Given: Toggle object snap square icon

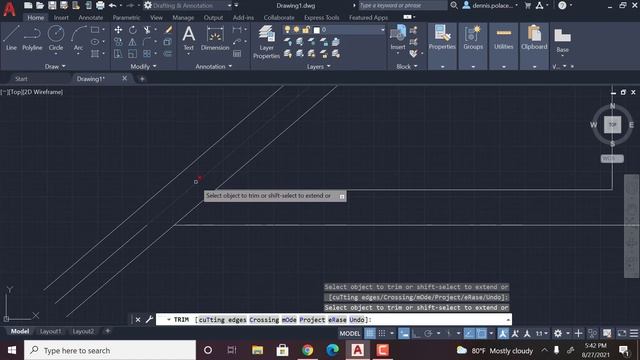Looking at the screenshot, I should coord(482,333).
